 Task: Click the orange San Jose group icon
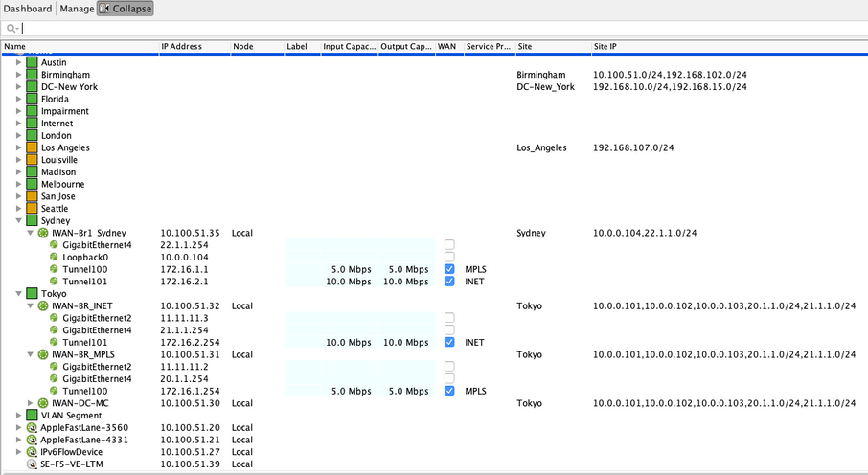33,196
